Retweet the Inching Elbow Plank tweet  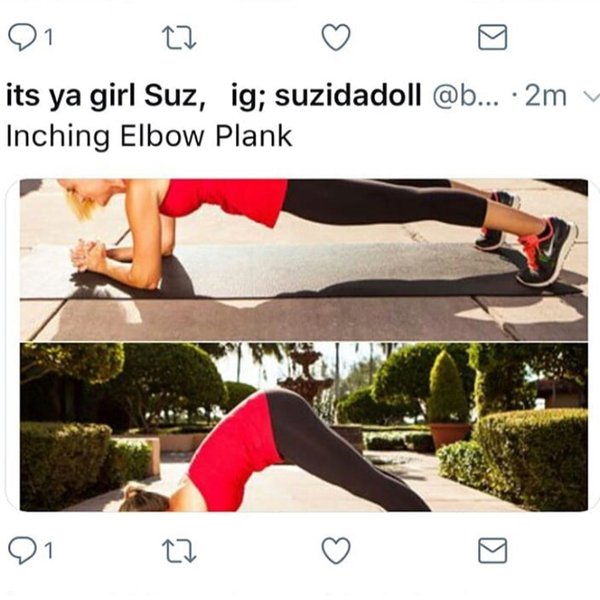tap(179, 551)
